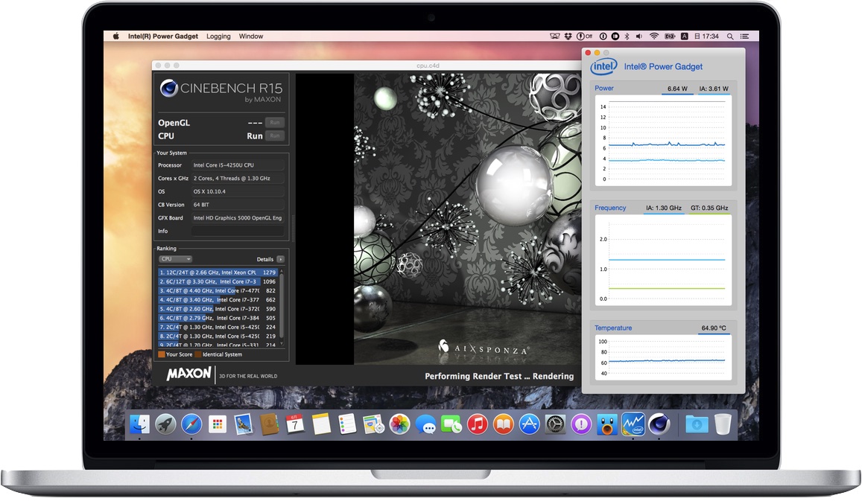
Task: Click Run button next to CPU
Action: [275, 135]
